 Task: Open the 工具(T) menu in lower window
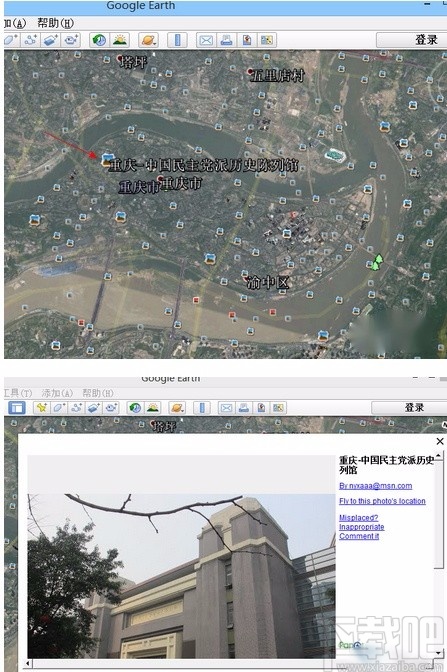(18, 393)
